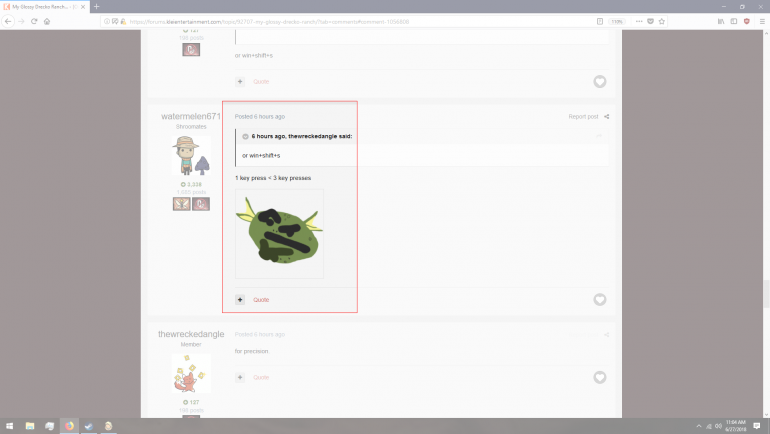Open the Firefox hamburger menu
The height and width of the screenshot is (434, 770).
(762, 22)
